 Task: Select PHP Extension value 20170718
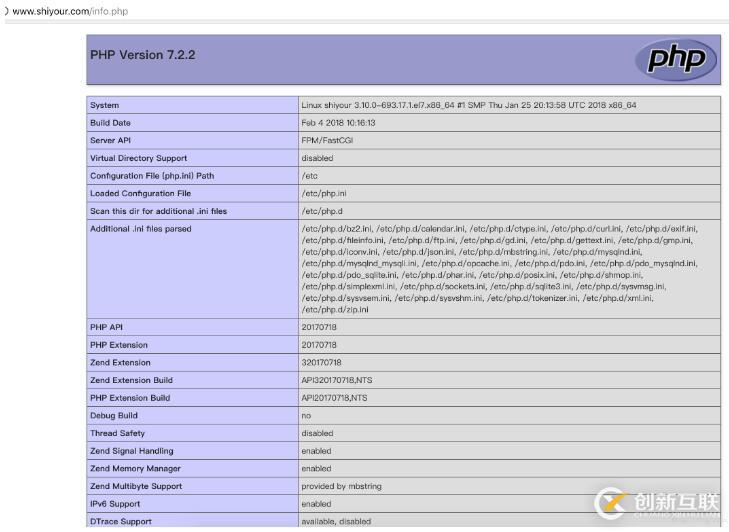tap(319, 345)
